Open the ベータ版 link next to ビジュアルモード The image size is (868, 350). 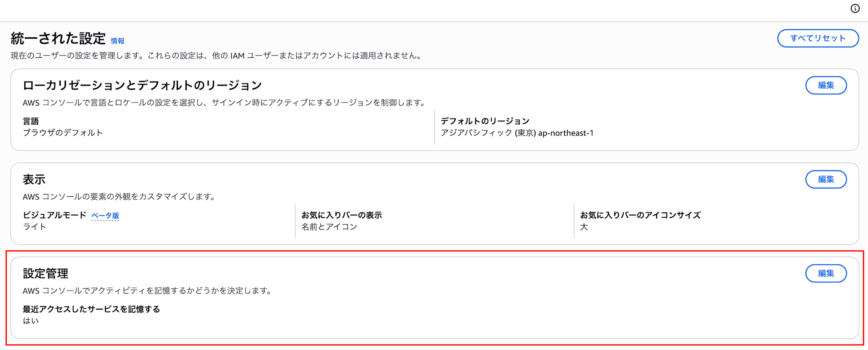tap(105, 216)
